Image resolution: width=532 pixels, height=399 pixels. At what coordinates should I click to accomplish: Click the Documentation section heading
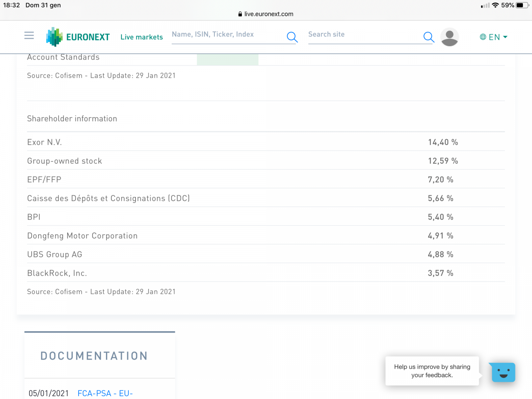click(94, 356)
